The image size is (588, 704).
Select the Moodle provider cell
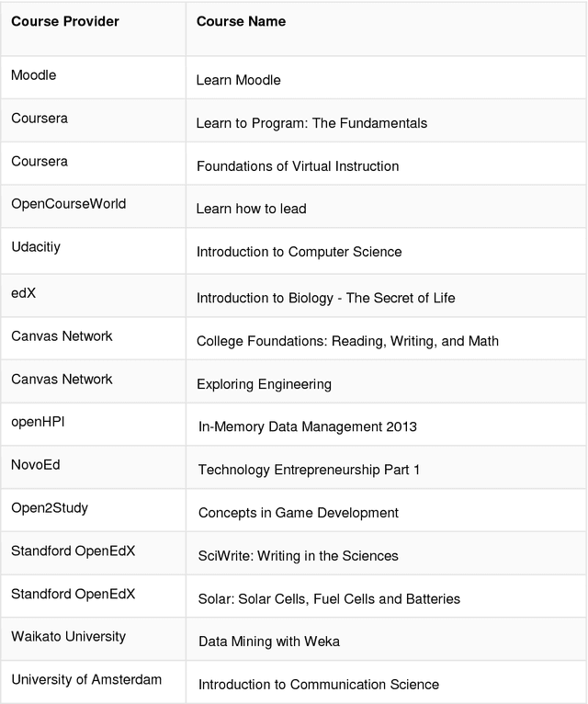pos(34,75)
